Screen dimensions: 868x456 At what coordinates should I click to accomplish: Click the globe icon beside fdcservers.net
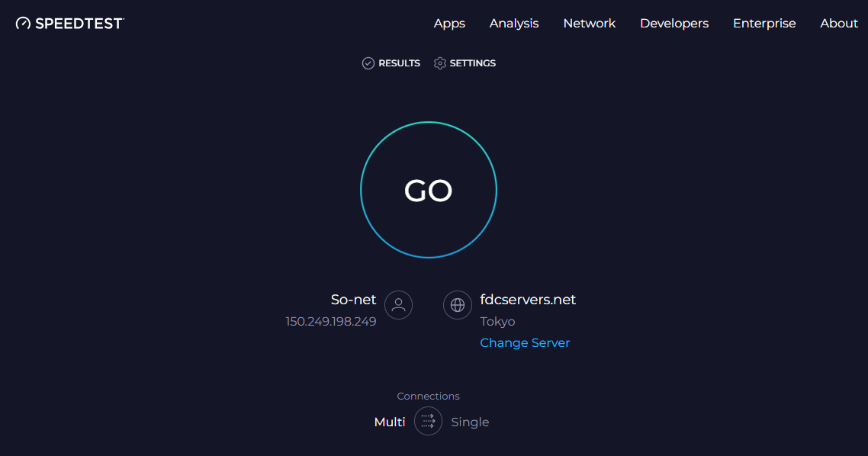(458, 305)
